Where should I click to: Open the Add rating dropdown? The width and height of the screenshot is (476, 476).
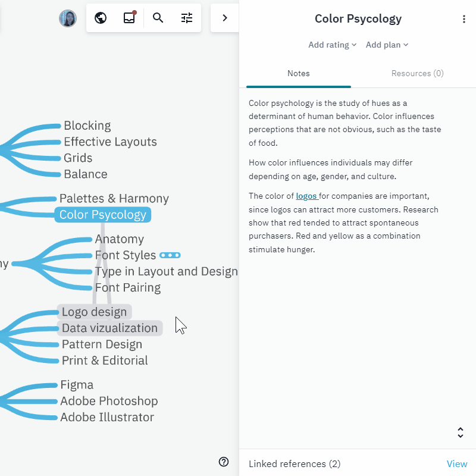[332, 45]
